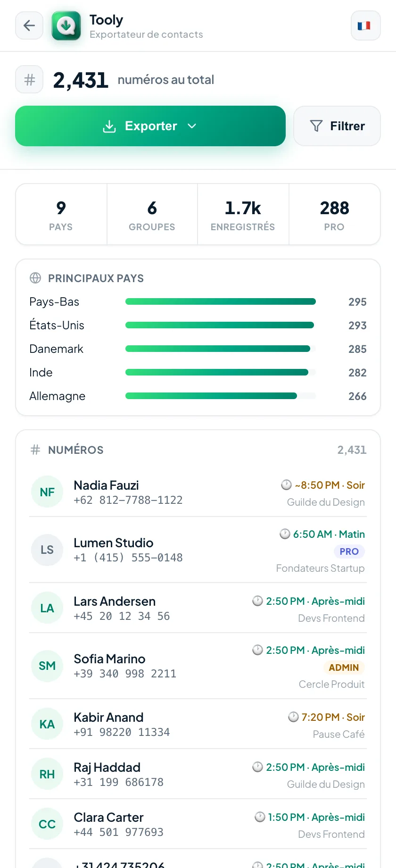The image size is (396, 868).
Task: Select the Raj Haddad contact name
Action: pos(107,768)
